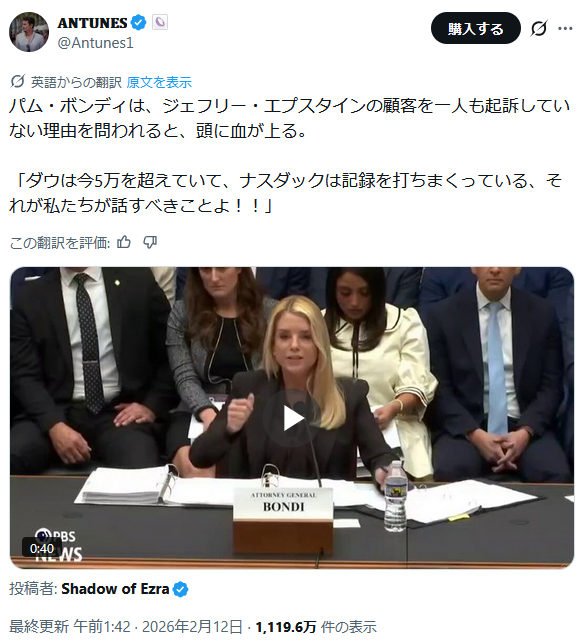Open Grok icon beside the 購入する button
Image resolution: width=583 pixels, height=641 pixels.
click(538, 29)
